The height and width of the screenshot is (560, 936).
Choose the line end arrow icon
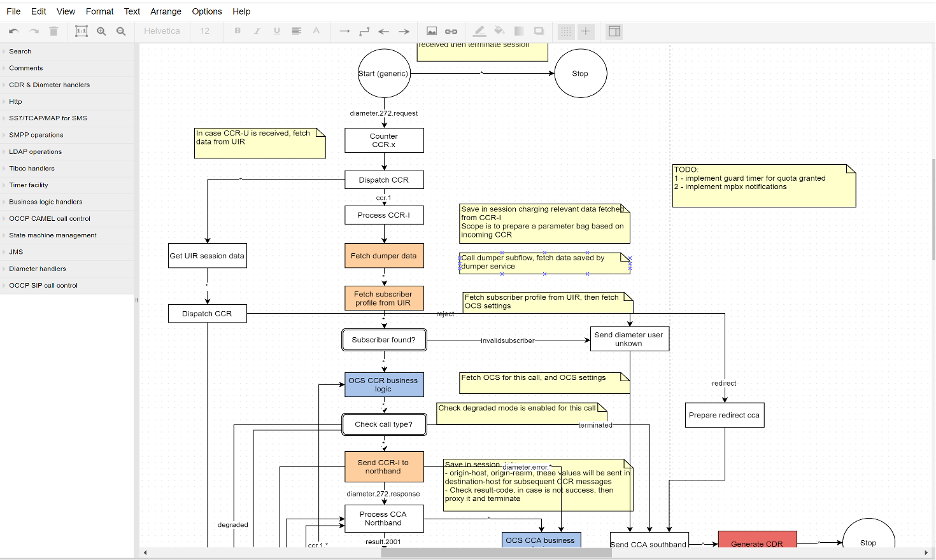point(404,31)
